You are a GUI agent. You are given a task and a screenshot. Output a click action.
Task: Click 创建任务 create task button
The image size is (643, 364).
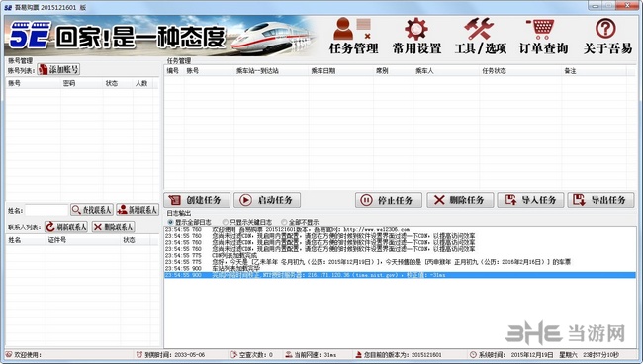pyautogui.click(x=197, y=200)
